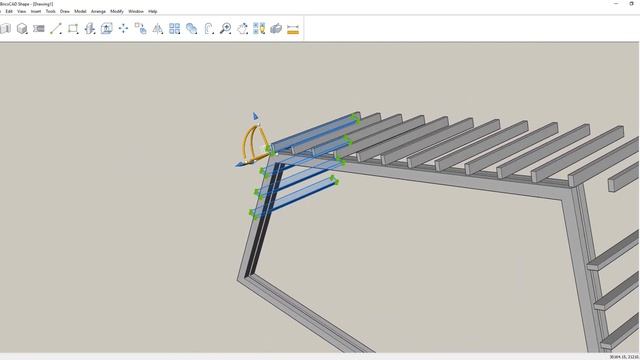
Task: Select the Move tool with four arrows
Action: (123, 28)
